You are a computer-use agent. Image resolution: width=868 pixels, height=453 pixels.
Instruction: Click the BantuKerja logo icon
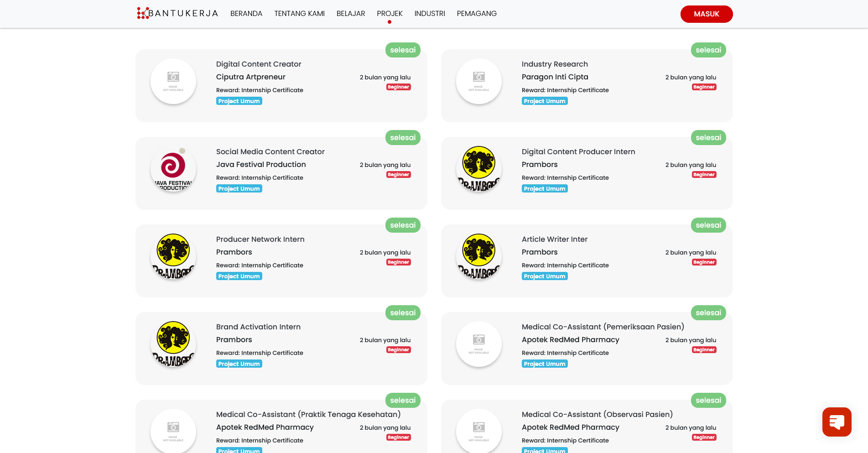click(142, 13)
